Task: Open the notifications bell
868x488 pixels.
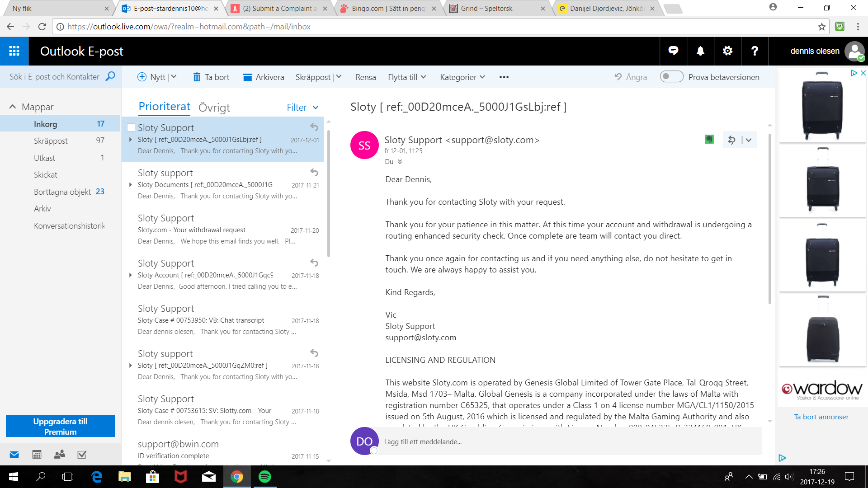Action: (x=700, y=51)
